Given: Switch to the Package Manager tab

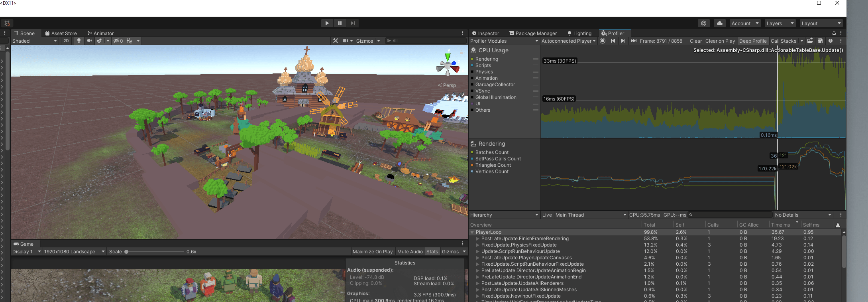Looking at the screenshot, I should click(533, 34).
